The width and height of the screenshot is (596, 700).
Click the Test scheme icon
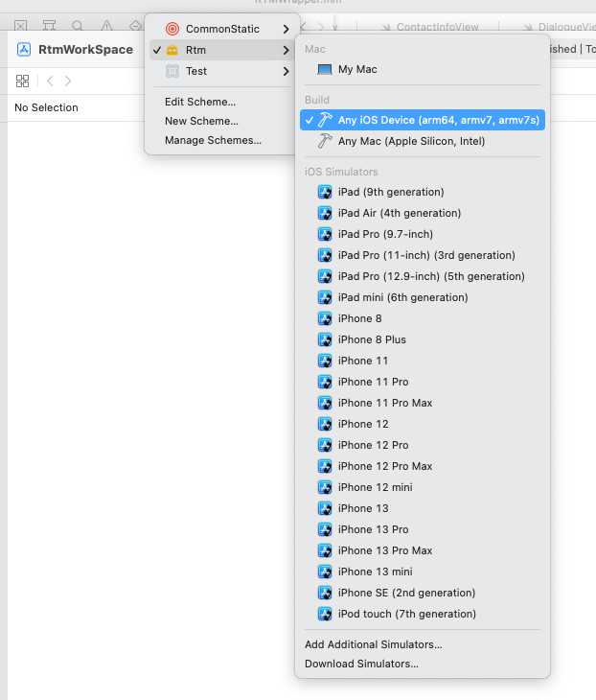click(x=172, y=71)
